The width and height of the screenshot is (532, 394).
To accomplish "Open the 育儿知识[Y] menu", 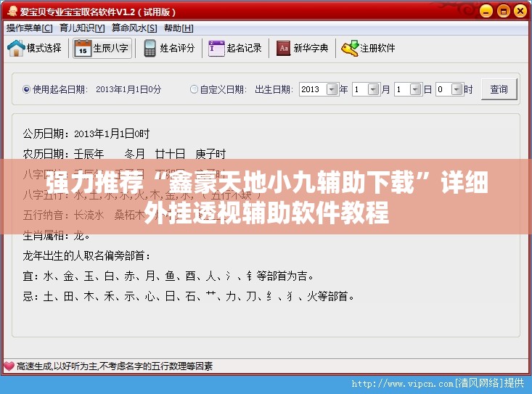I will tap(82, 28).
